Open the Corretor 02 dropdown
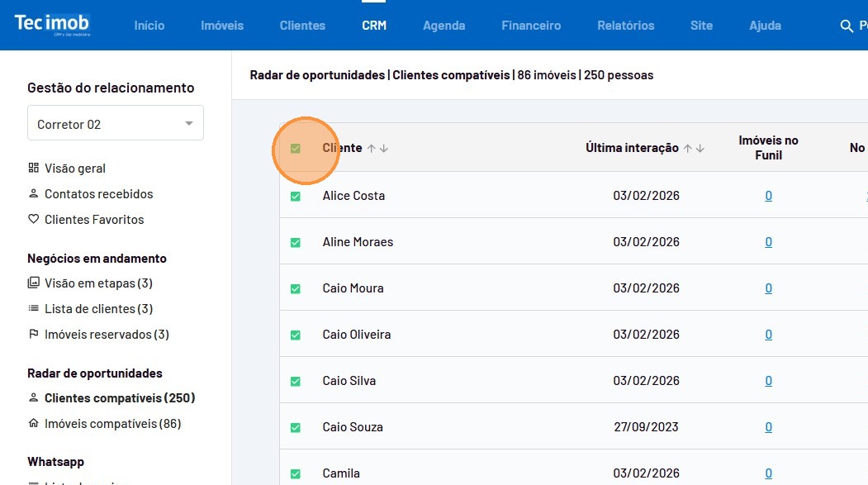Screen dimensions: 868x485 point(116,124)
